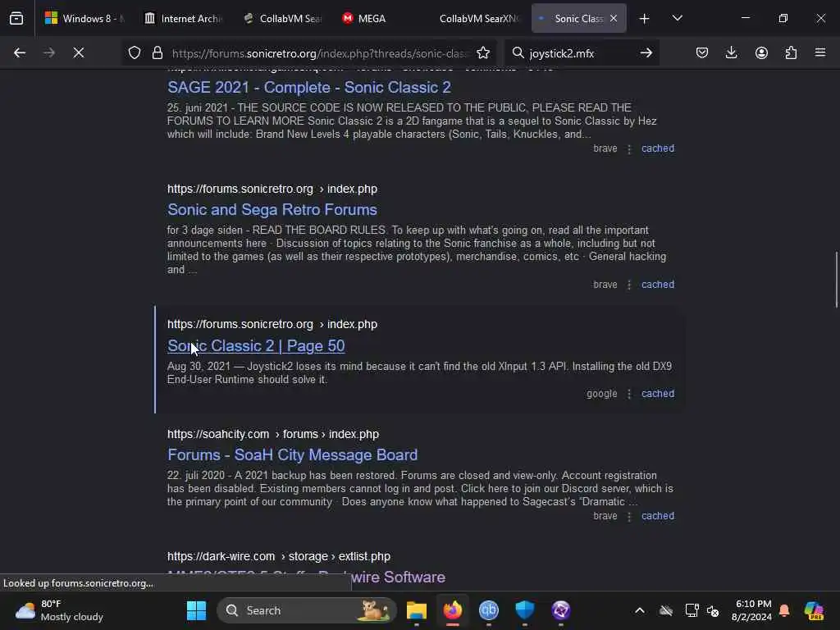This screenshot has width=840, height=630.
Task: Open the Extensions puzzle icon
Action: pos(791,52)
